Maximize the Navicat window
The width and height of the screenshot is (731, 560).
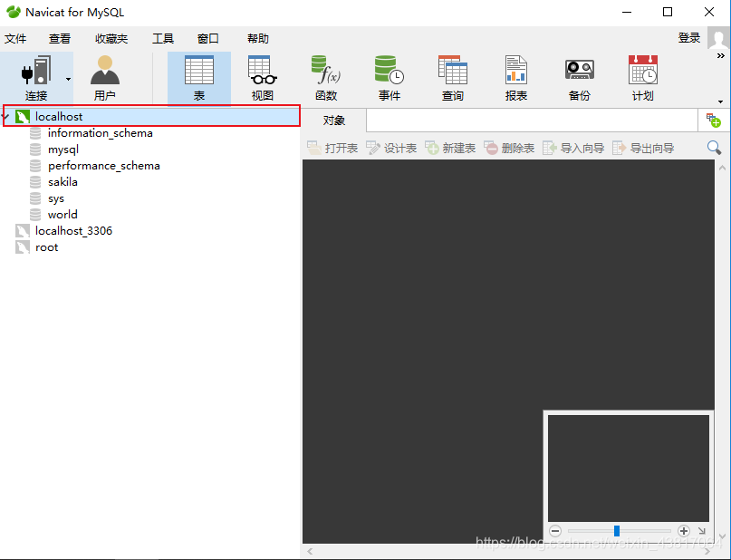[668, 12]
